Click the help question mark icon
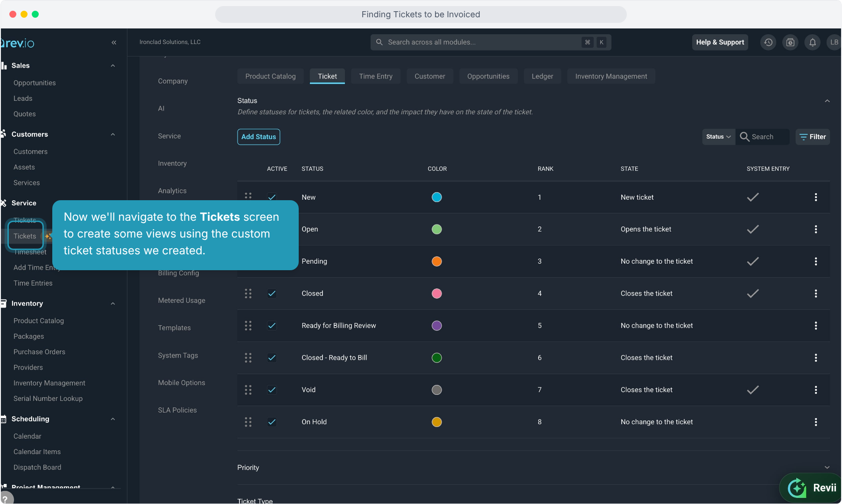Viewport: 842px width, 504px height. pyautogui.click(x=6, y=498)
